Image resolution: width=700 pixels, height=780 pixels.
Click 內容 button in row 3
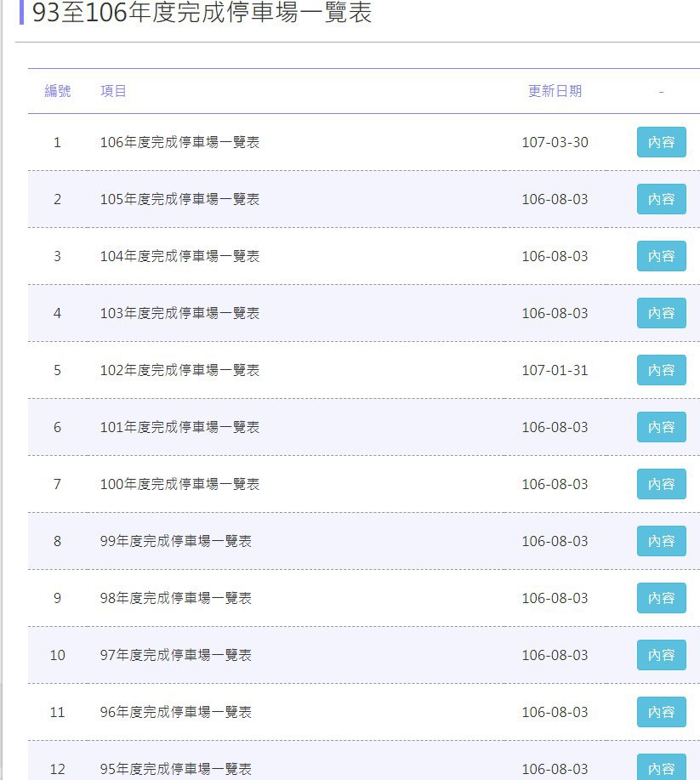[661, 256]
